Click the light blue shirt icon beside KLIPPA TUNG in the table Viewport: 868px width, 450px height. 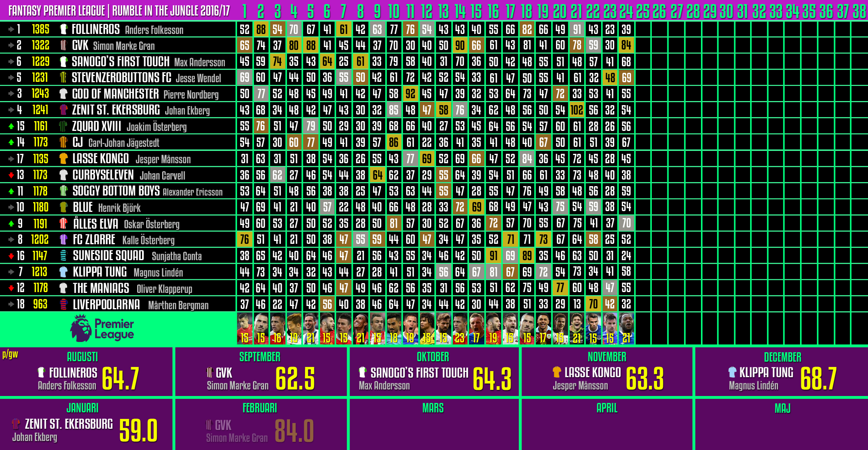[x=63, y=272]
